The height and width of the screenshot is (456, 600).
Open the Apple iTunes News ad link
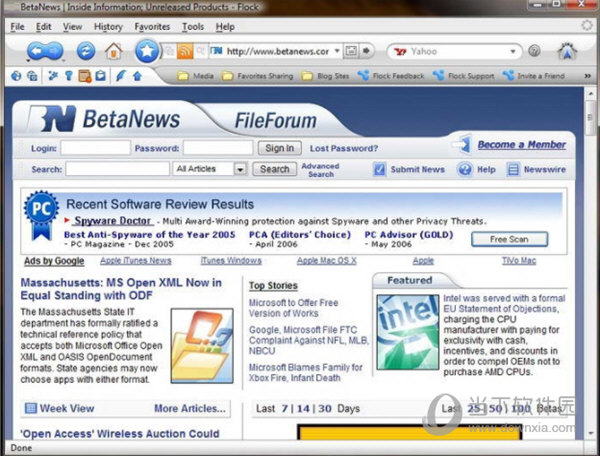click(135, 261)
